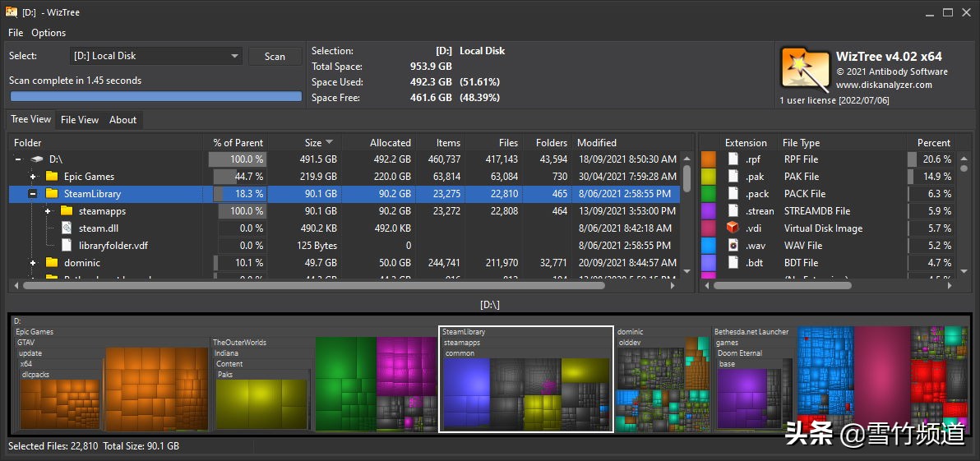Expand the dominic folder node
The width and height of the screenshot is (980, 461).
point(33,263)
